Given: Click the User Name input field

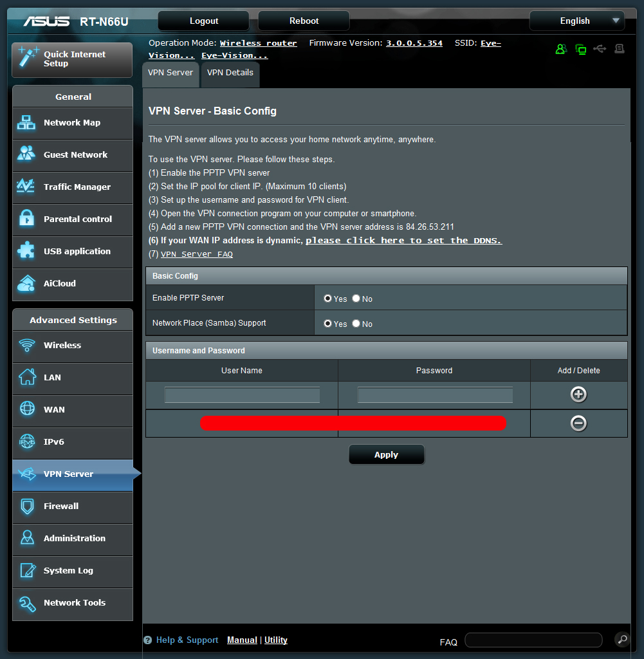Looking at the screenshot, I should click(x=242, y=394).
